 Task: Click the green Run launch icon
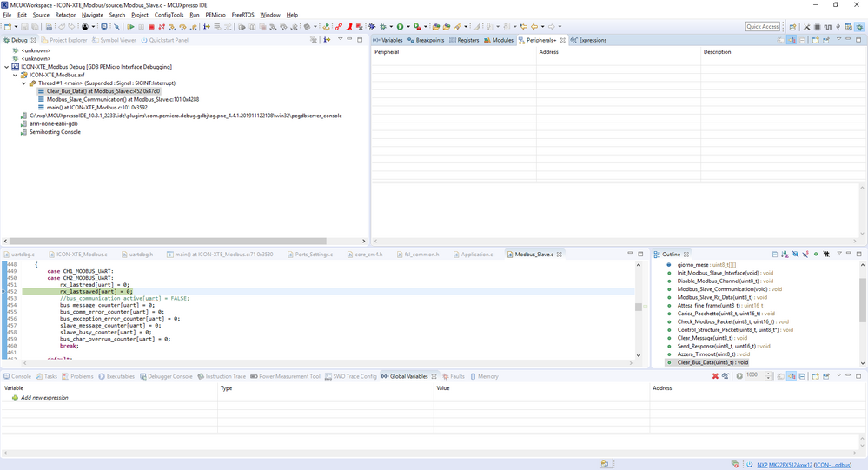pos(400,27)
